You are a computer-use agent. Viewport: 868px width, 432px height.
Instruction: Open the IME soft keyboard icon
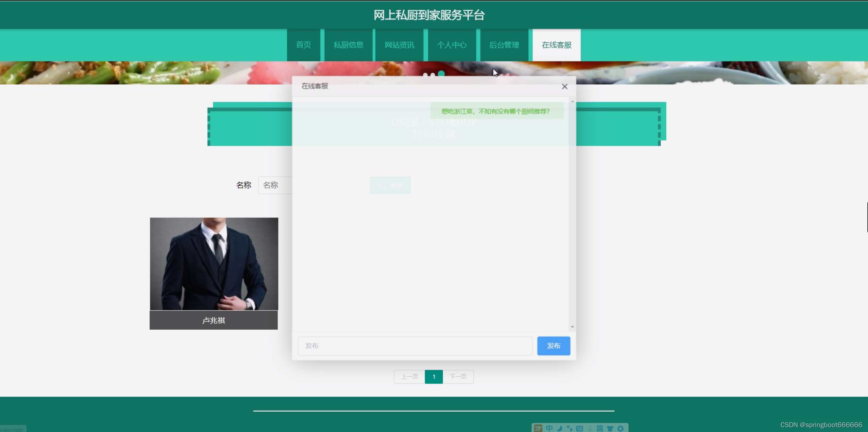pos(579,428)
